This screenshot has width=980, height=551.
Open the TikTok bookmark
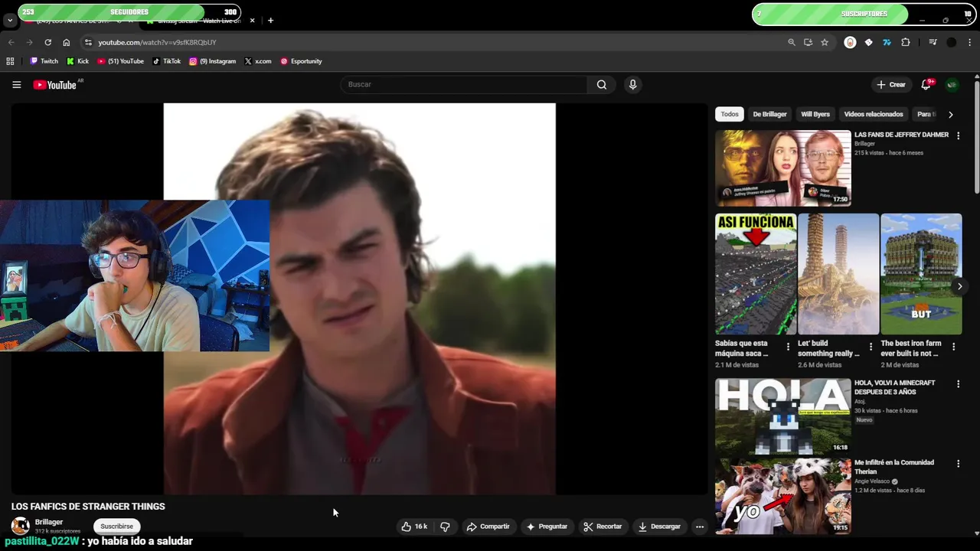click(x=166, y=61)
